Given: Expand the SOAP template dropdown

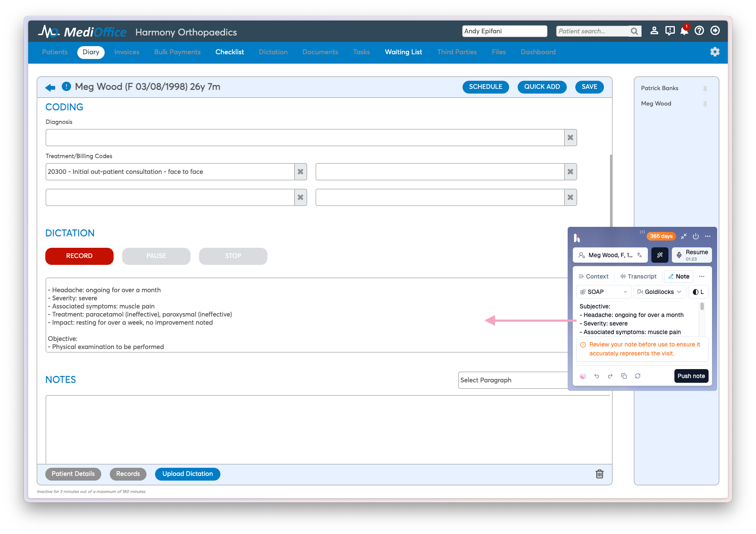Looking at the screenshot, I should [604, 292].
